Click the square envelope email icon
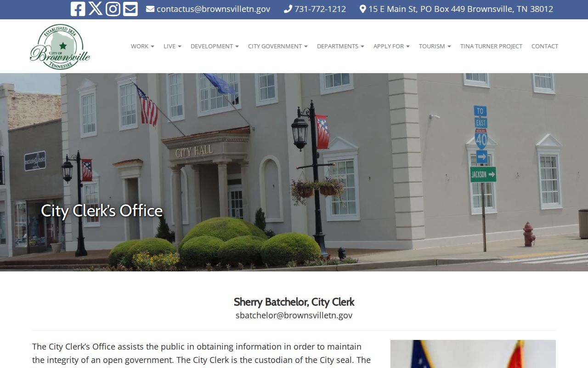The height and width of the screenshot is (368, 588). tap(130, 9)
